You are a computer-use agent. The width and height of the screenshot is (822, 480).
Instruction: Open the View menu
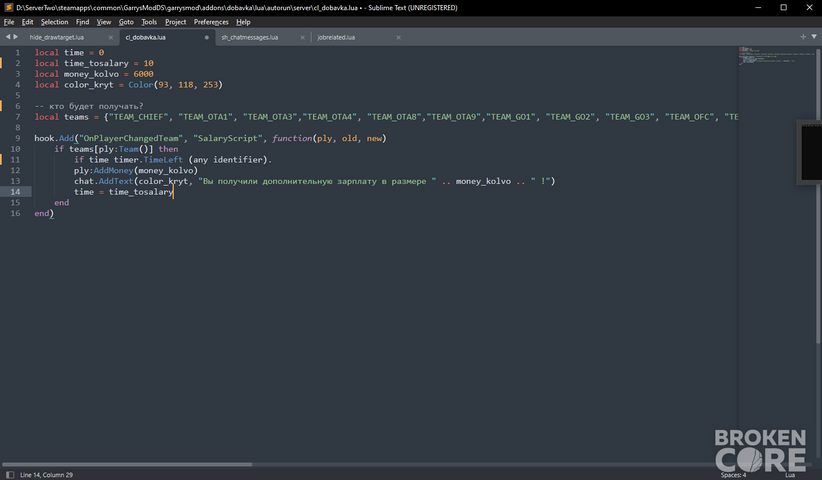(104, 22)
